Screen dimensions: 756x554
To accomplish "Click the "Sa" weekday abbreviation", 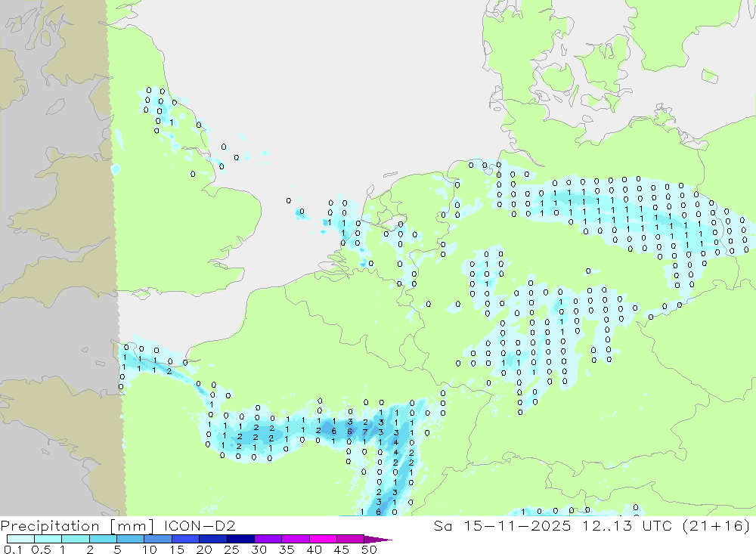I will pyautogui.click(x=442, y=525).
